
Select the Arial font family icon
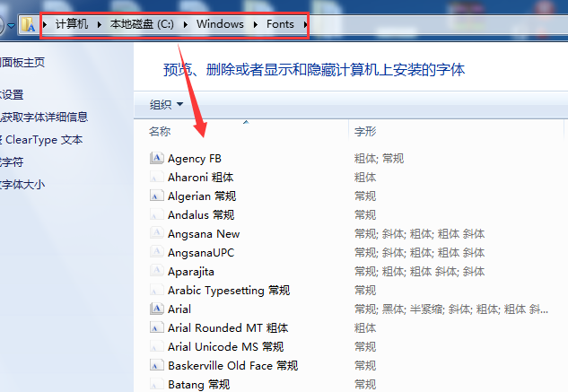[x=156, y=309]
